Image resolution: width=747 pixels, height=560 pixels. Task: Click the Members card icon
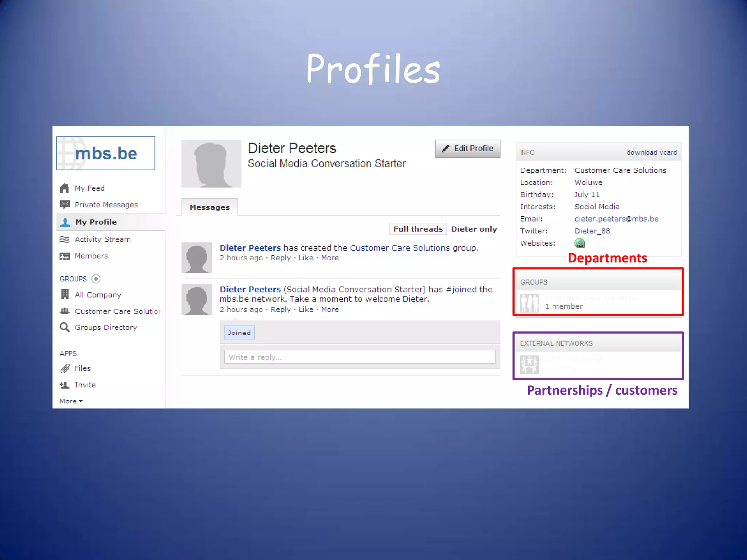click(65, 256)
